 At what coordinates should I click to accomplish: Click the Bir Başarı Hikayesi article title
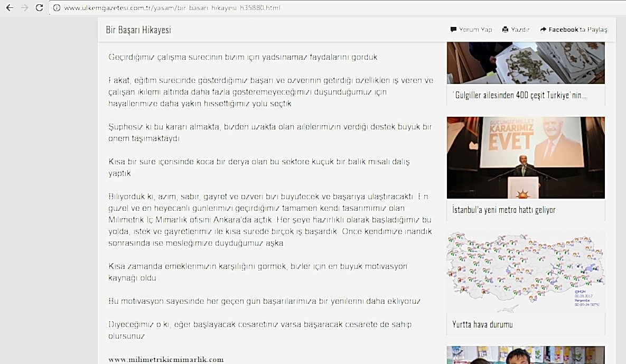(x=138, y=30)
